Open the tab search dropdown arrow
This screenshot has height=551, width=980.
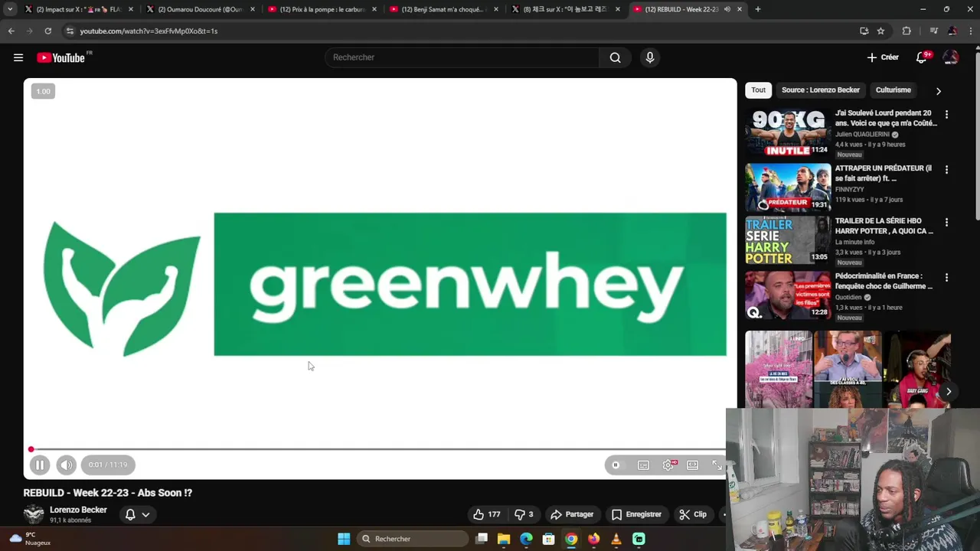click(x=10, y=9)
